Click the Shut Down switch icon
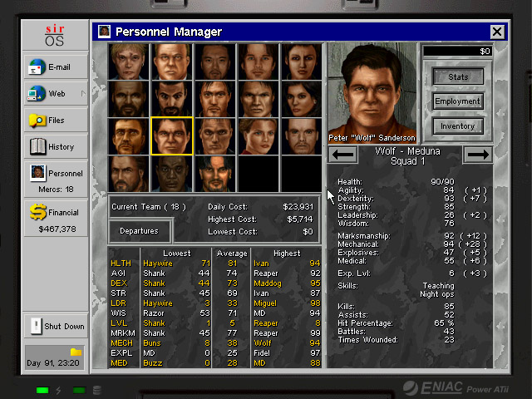Screen dimensions: 532x399 pos(37,326)
